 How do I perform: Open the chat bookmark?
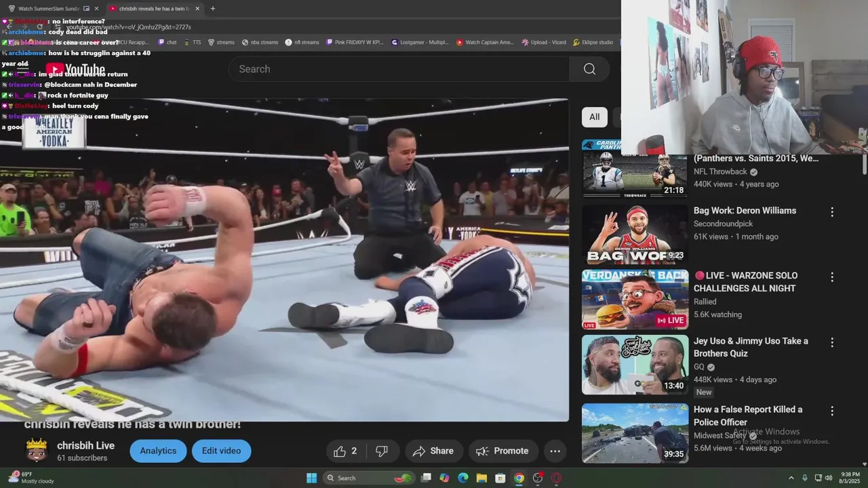click(x=167, y=42)
